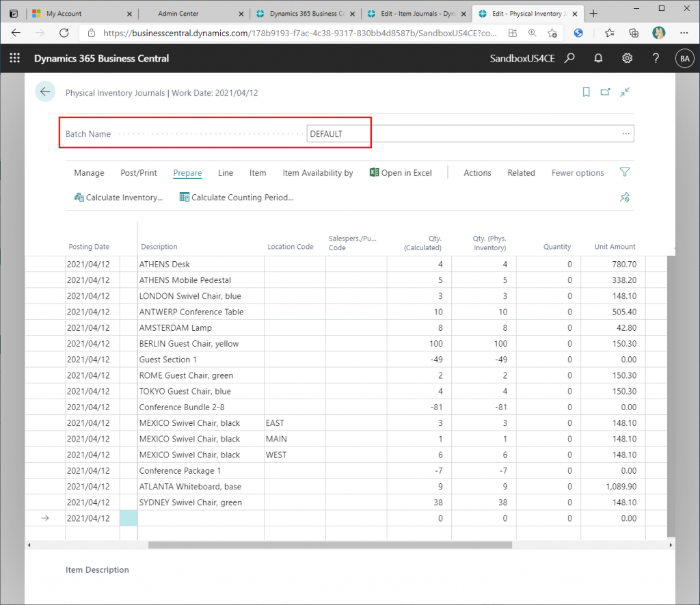This screenshot has width=700, height=605.
Task: Click WEST location code cell
Action: (295, 455)
